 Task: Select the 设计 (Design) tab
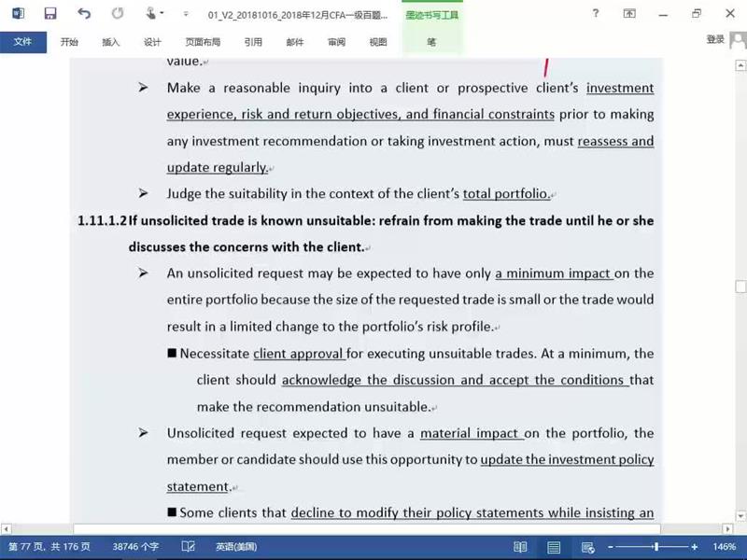point(152,42)
